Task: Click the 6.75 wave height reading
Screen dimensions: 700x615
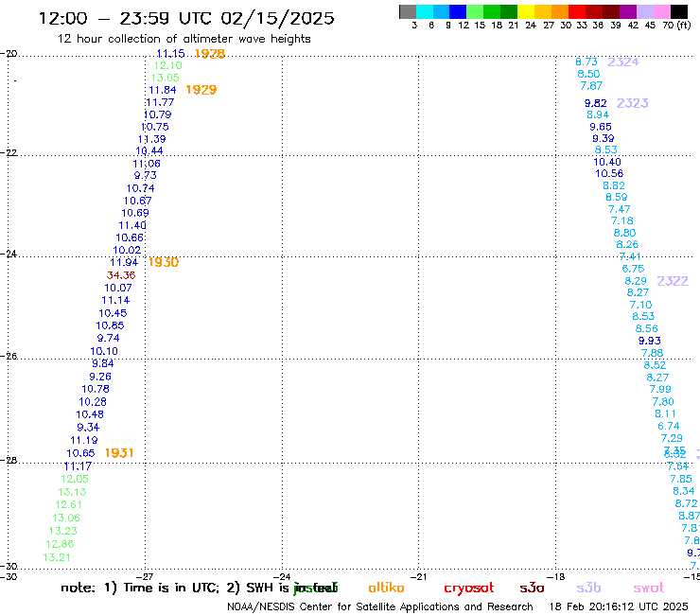Action: 633,269
